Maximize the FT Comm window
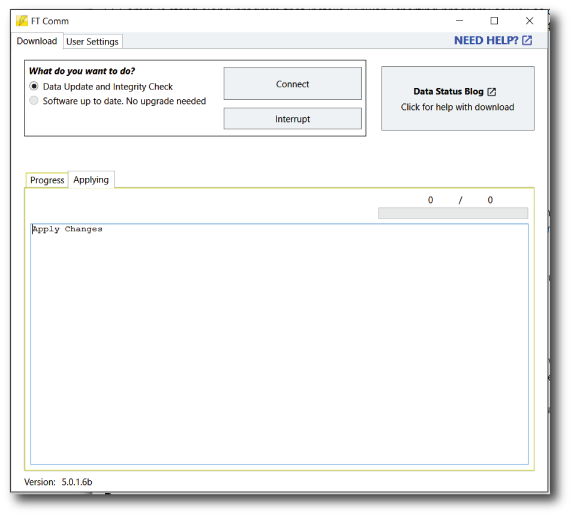Viewport: 571px width, 515px height. coord(494,21)
